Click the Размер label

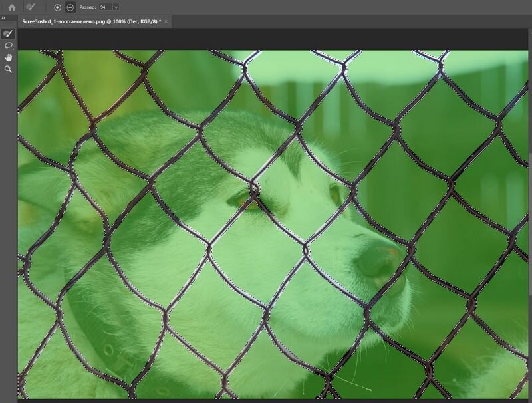click(x=88, y=7)
